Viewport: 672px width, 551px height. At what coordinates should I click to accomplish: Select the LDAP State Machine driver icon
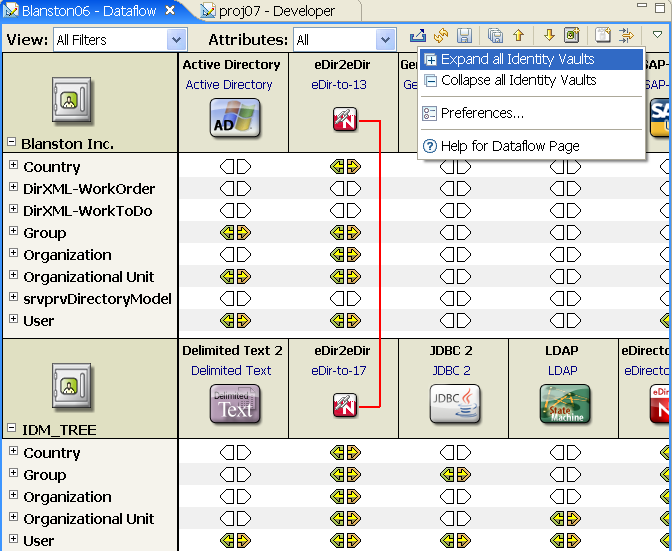coord(565,404)
